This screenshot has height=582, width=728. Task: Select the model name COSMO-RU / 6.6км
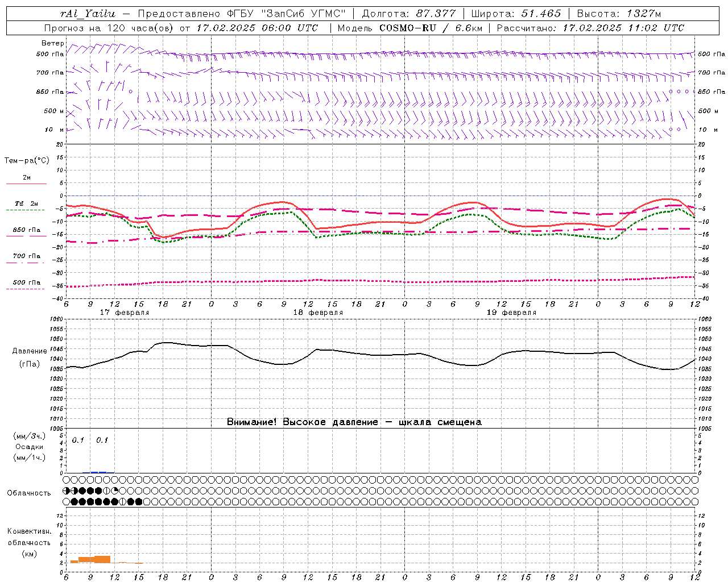[x=431, y=28]
